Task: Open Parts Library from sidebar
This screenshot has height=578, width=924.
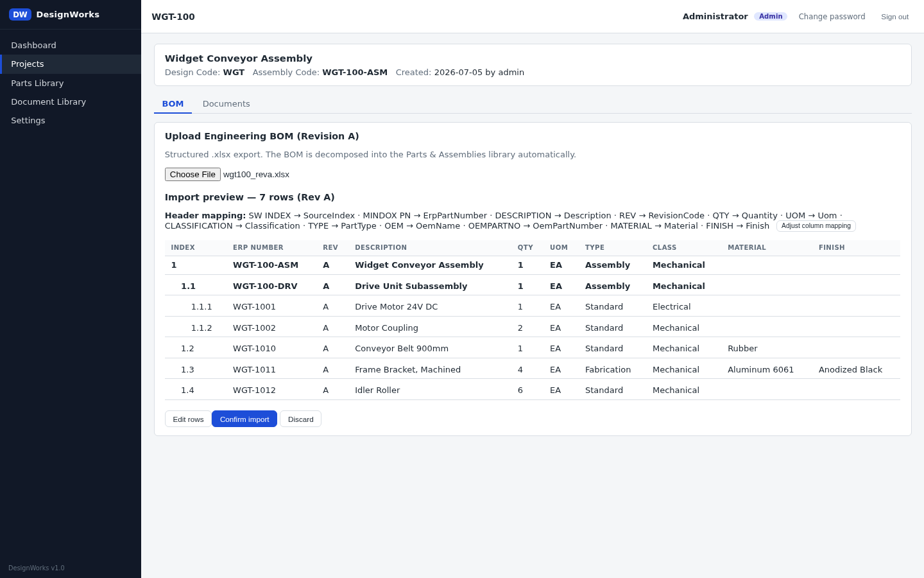Action: tap(71, 83)
